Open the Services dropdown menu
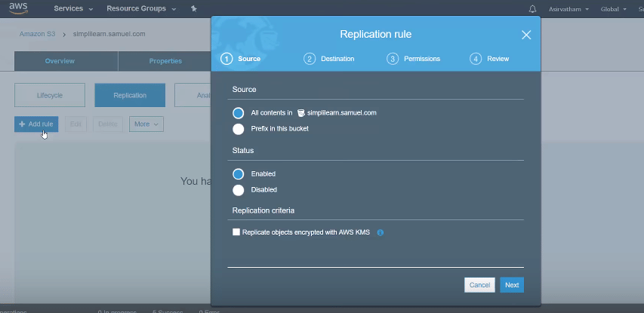This screenshot has height=313, width=644. click(73, 9)
